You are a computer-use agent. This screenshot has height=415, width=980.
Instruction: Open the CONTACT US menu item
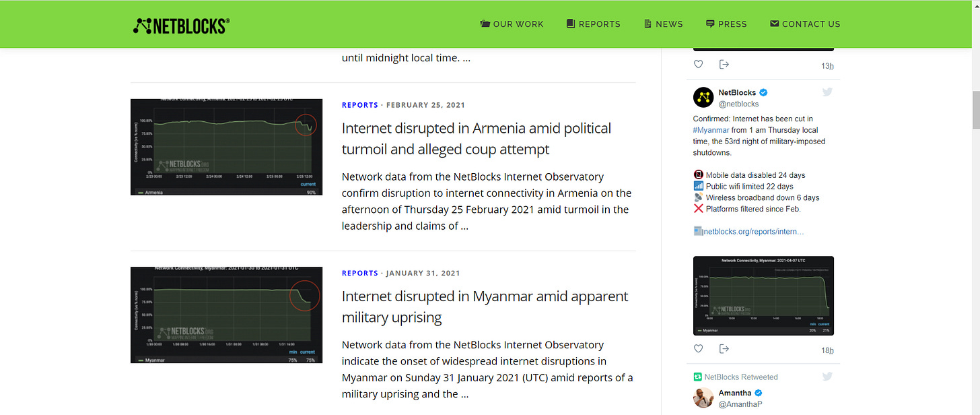click(805, 24)
